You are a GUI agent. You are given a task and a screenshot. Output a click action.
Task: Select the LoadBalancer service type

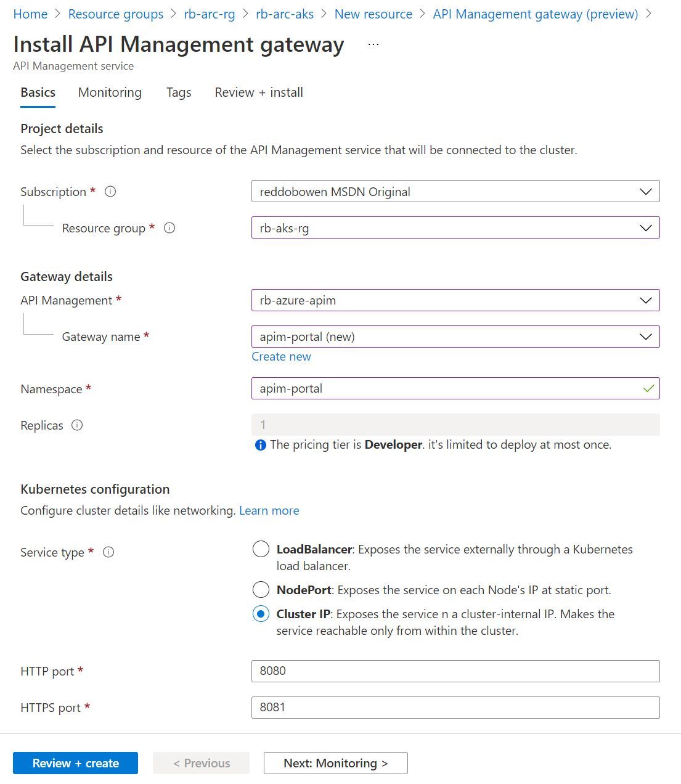[261, 549]
